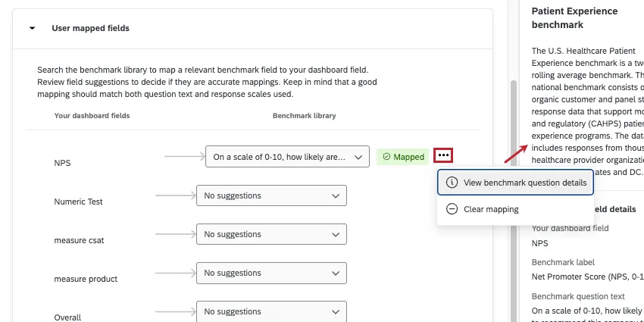The width and height of the screenshot is (644, 322).
Task: Click the Patient Experience benchmark heading
Action: 574,17
